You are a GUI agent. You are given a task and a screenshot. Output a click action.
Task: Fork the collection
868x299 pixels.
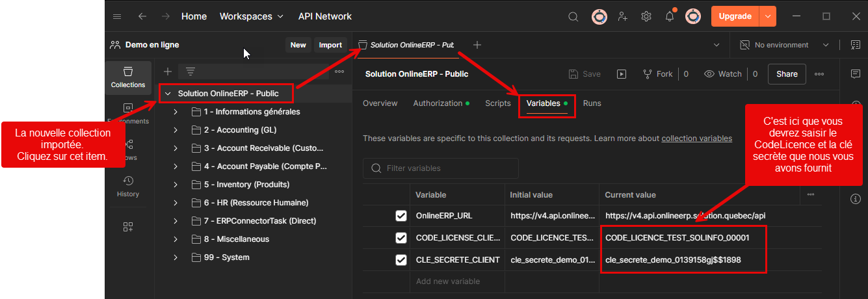[x=657, y=74]
